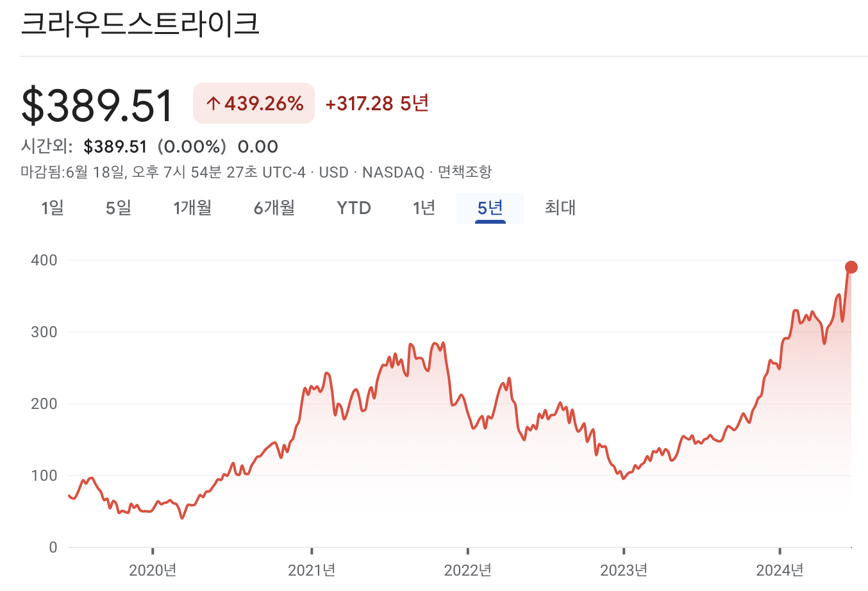Image resolution: width=868 pixels, height=591 pixels.
Task: Open the 1개월 chart view
Action: (x=192, y=208)
